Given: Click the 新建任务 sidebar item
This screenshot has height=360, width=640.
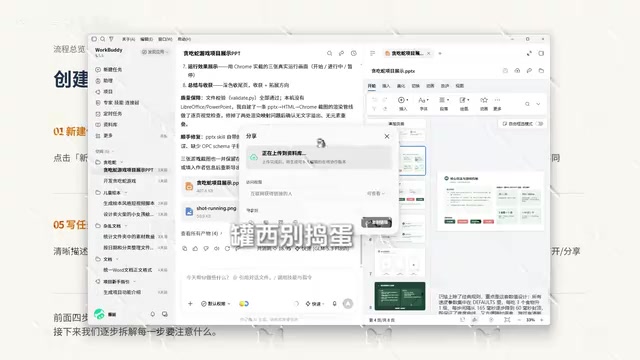Looking at the screenshot, I should [x=109, y=70].
